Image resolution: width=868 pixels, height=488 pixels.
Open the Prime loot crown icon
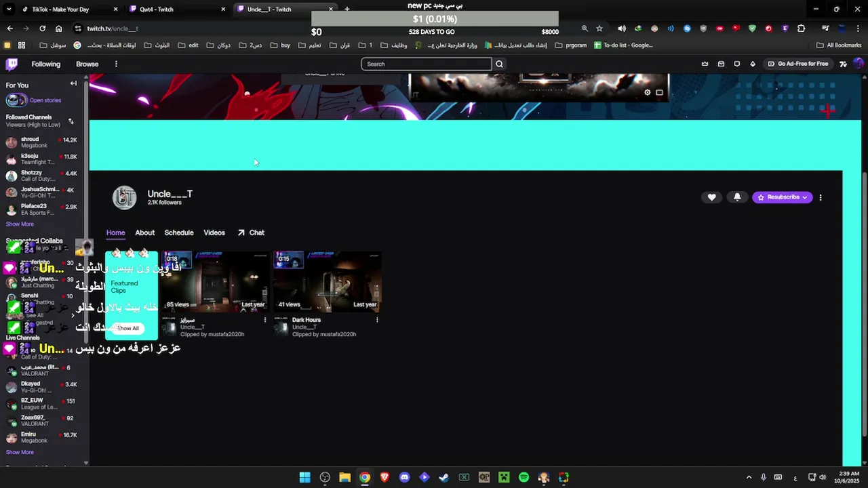pyautogui.click(x=705, y=64)
